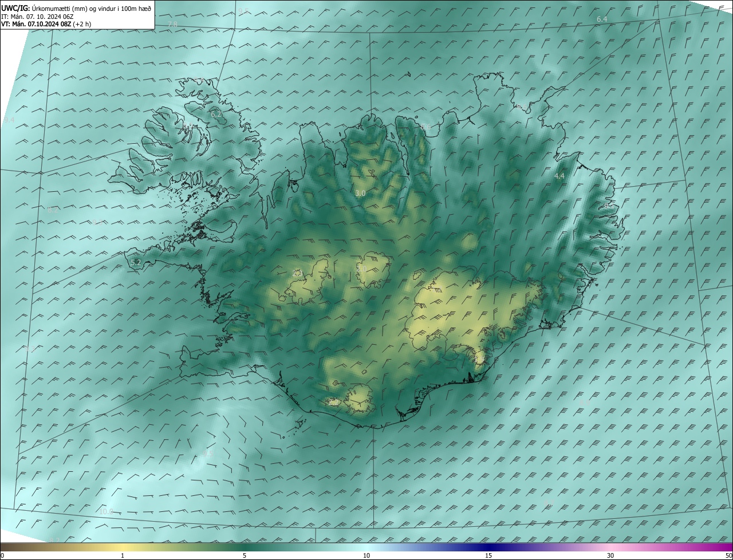Select the 4.4 value label in east Iceland

(x=559, y=176)
